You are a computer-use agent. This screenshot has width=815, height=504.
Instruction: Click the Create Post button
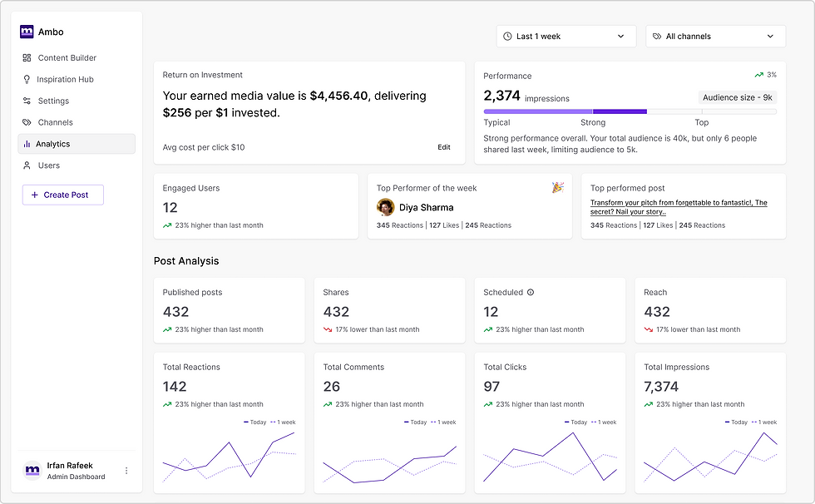(x=63, y=195)
